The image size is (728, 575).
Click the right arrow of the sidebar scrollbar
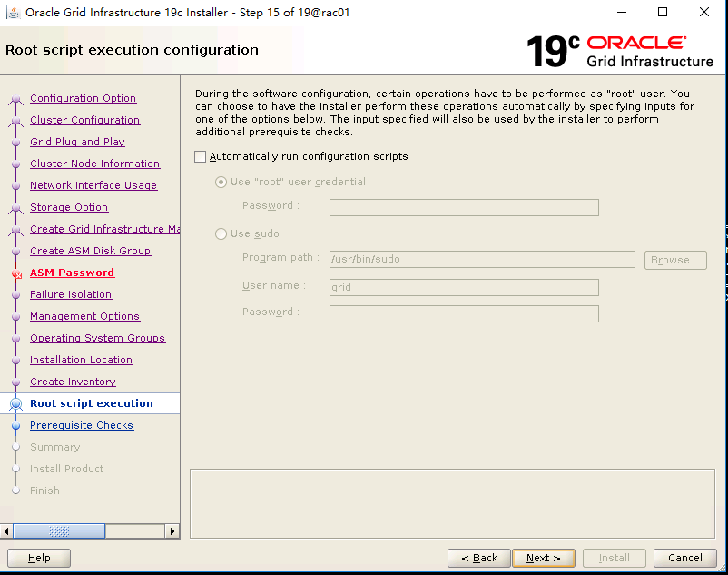[172, 530]
